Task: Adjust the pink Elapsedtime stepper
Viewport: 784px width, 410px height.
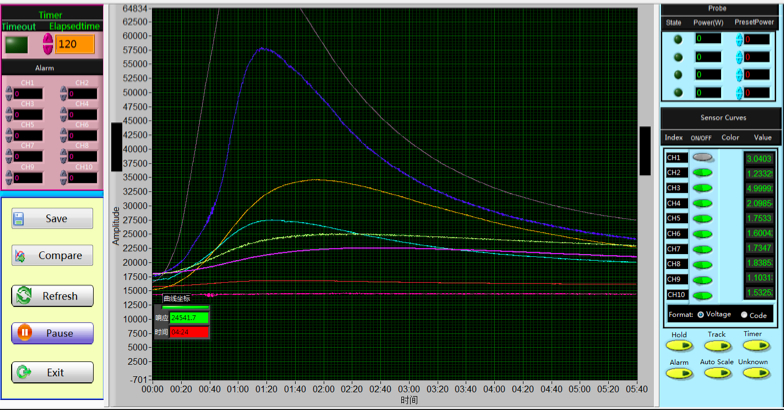Action: [48, 44]
